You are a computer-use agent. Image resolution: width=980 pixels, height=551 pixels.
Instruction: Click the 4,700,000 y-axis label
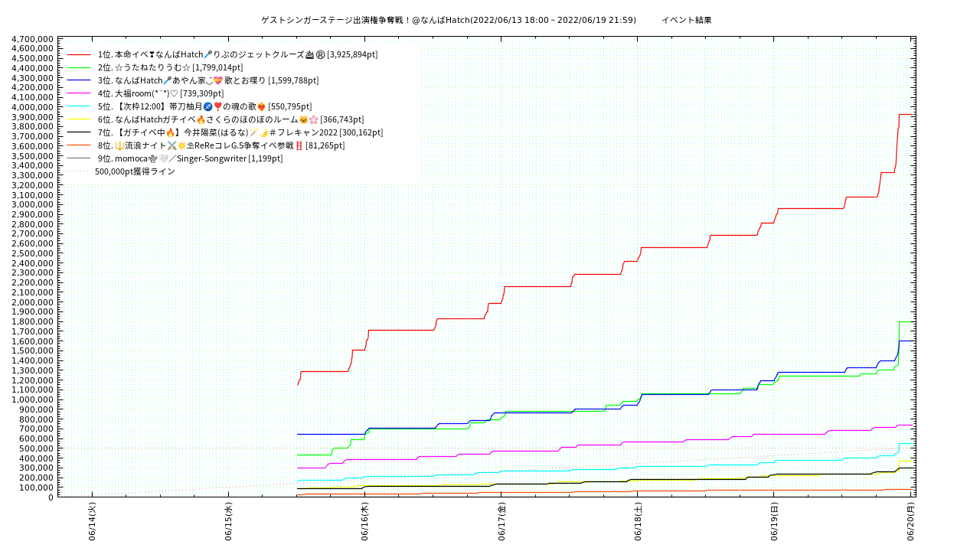tap(32, 39)
